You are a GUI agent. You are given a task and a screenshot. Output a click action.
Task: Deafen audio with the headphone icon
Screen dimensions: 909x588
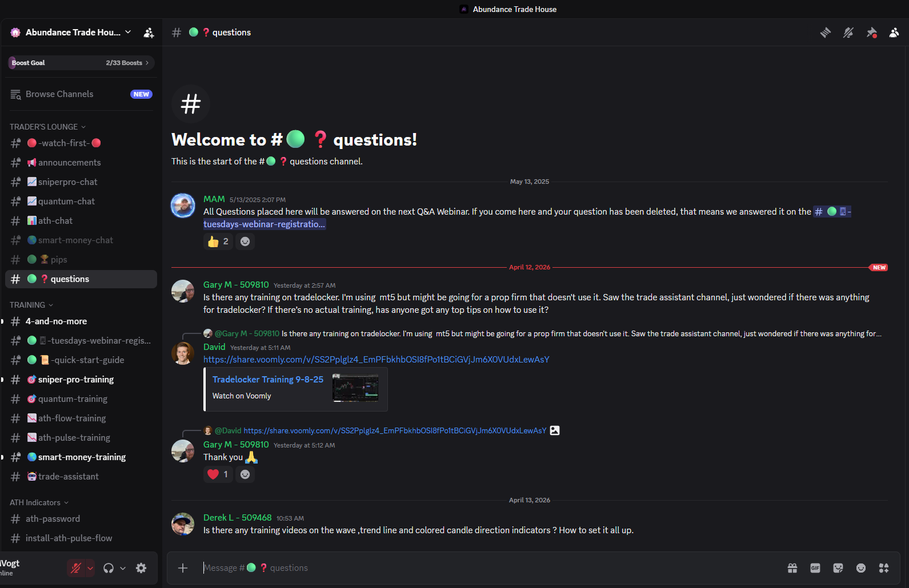click(109, 568)
